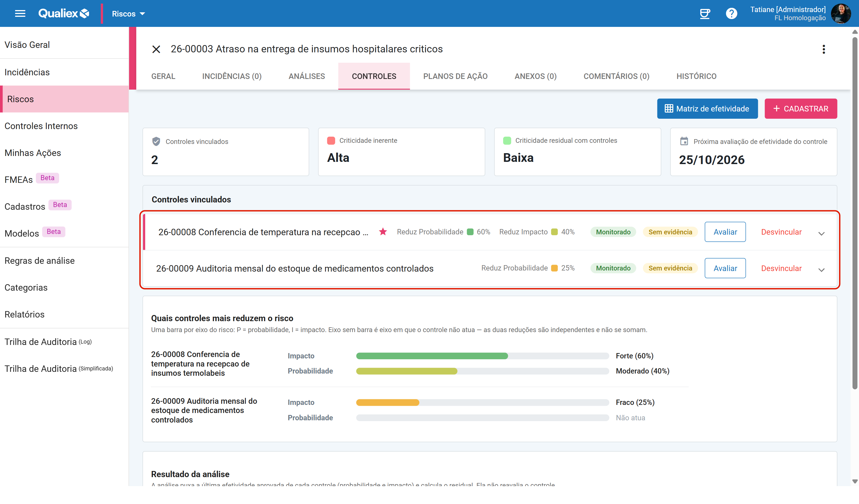This screenshot has height=504, width=859.
Task: Open Trilha de Auditoria (Log) in sidebar
Action: [x=64, y=342]
